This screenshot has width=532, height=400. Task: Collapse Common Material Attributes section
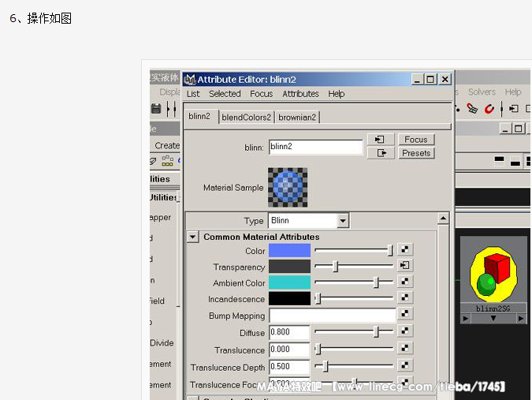tap(192, 237)
